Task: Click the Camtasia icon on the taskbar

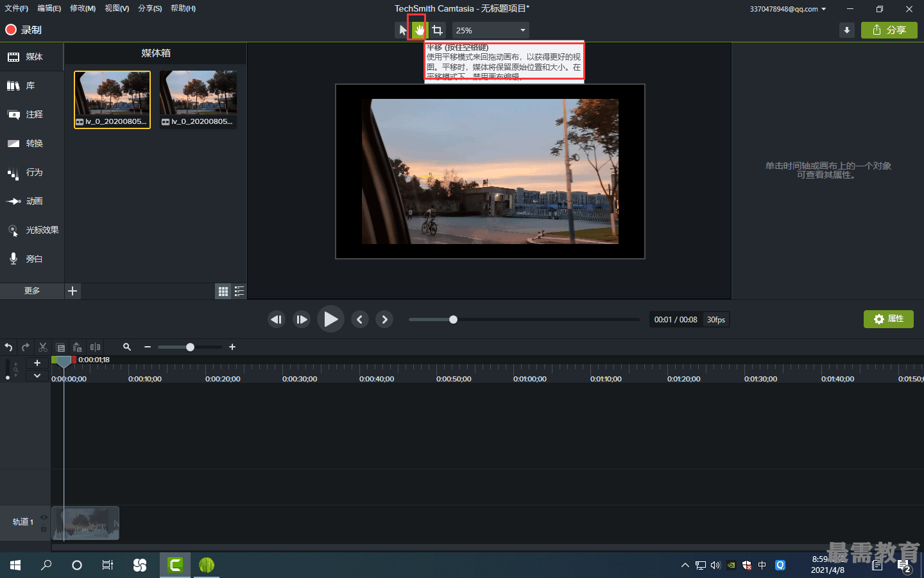Action: tap(175, 565)
